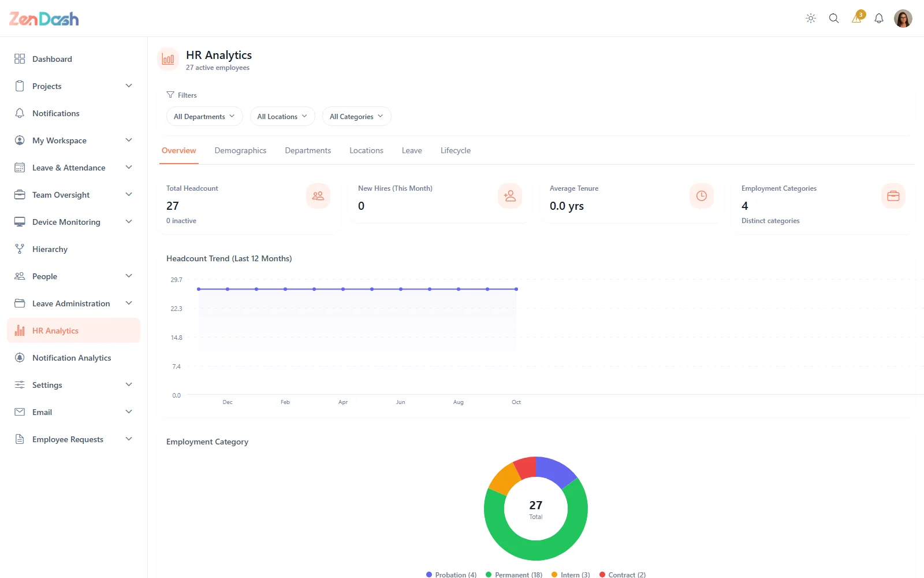Click the New Hires add-person icon
Screen dimensions: 924x578
510,196
